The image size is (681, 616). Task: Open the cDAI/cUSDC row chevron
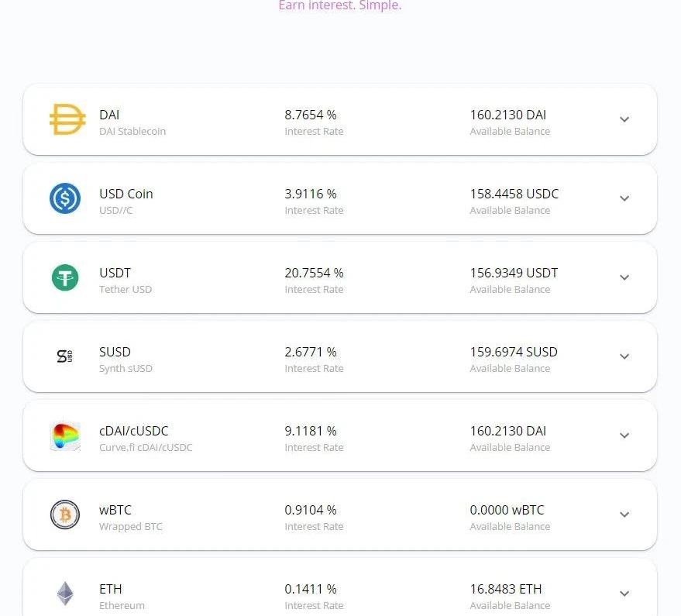(624, 436)
